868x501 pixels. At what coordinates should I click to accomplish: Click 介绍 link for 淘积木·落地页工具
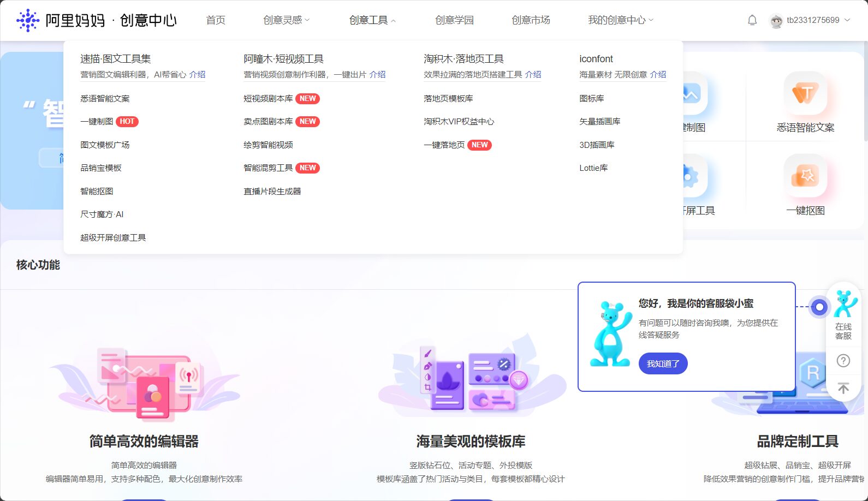click(533, 75)
